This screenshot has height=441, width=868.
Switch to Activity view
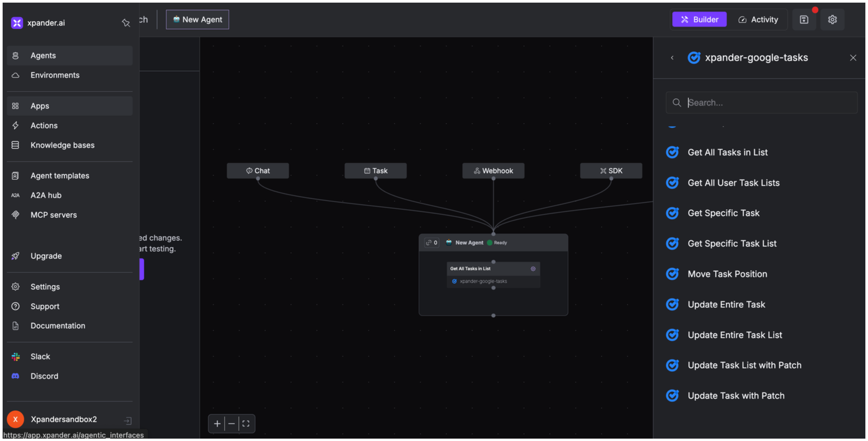point(758,19)
